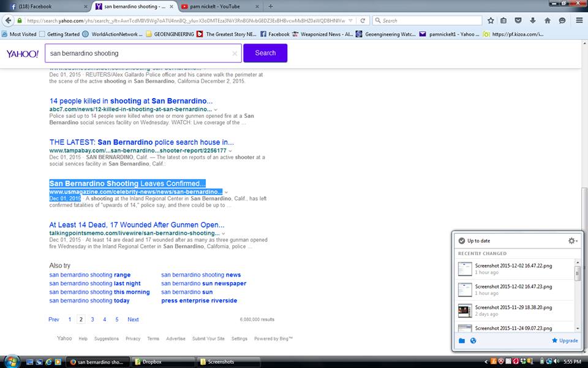This screenshot has height=368, width=588.
Task: Expand options arrow for talkingpointsmemo.com result
Action: click(224, 234)
